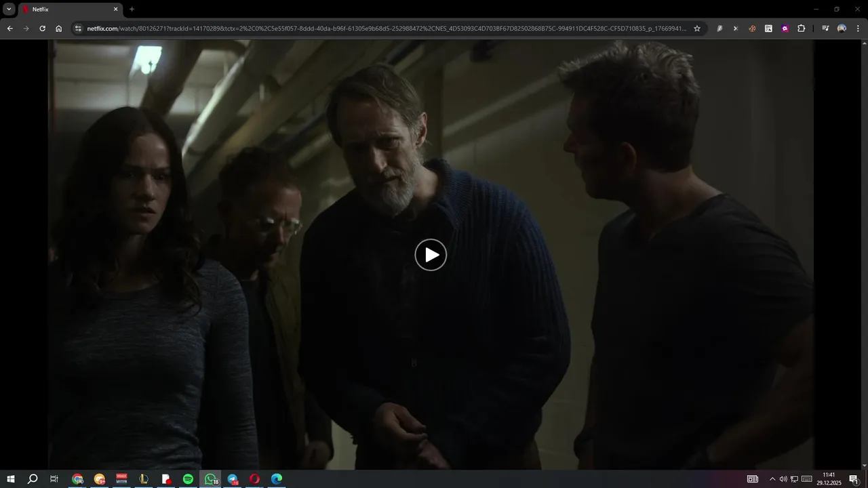
Task: Open the news and interests widget
Action: 752,479
